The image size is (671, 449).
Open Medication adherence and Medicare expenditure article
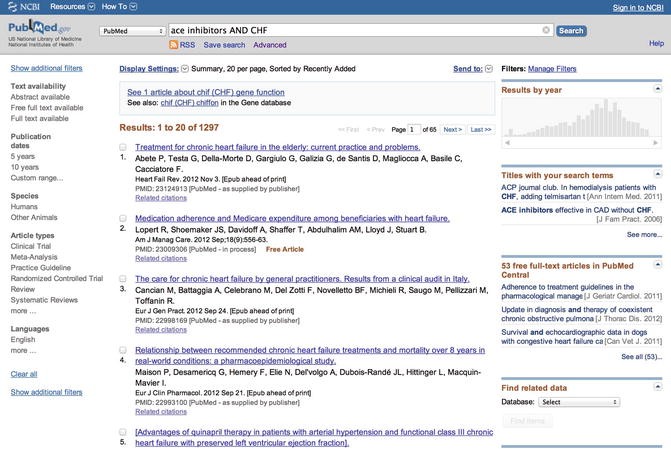[292, 218]
